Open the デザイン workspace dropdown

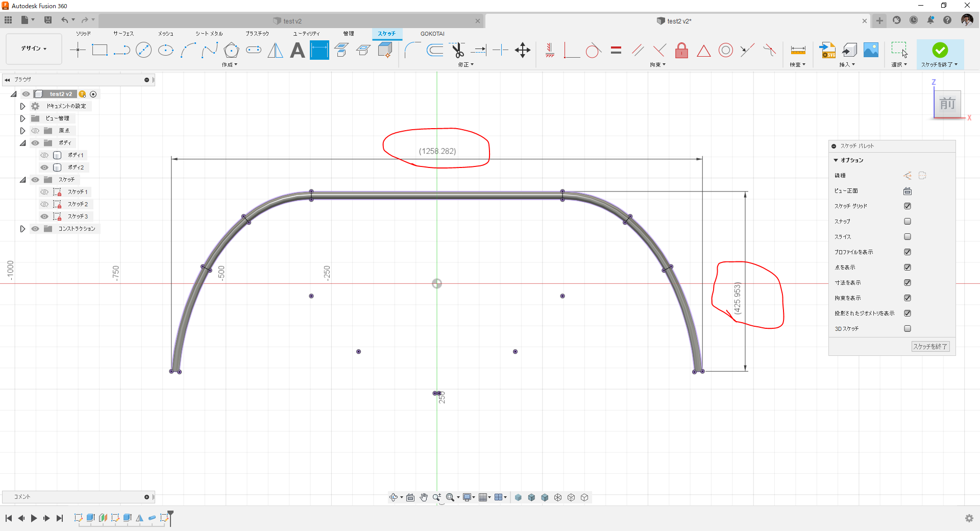pos(33,49)
